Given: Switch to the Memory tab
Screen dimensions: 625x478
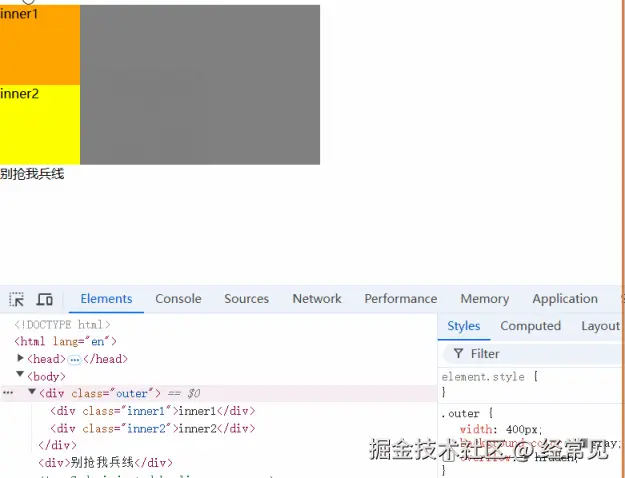Looking at the screenshot, I should 485,299.
